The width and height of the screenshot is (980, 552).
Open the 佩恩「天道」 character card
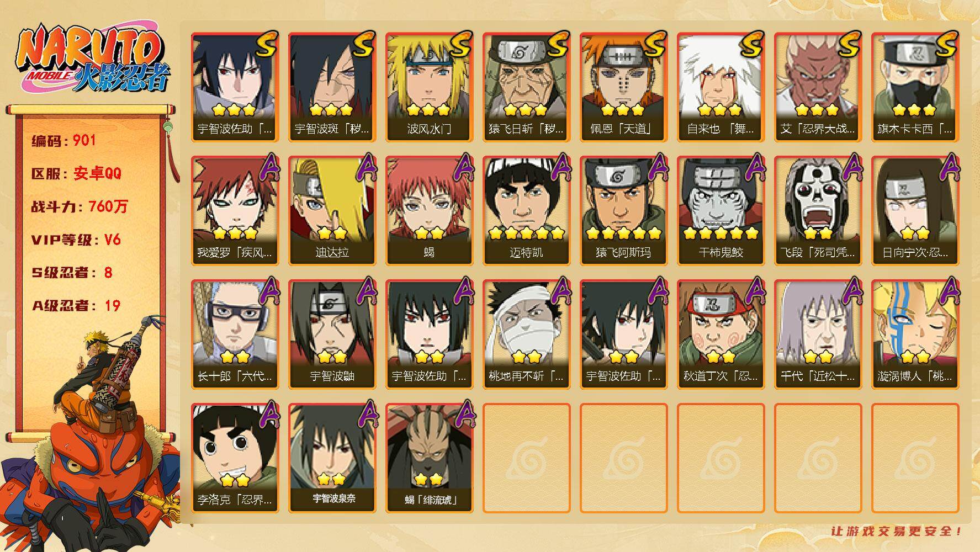pyautogui.click(x=623, y=87)
